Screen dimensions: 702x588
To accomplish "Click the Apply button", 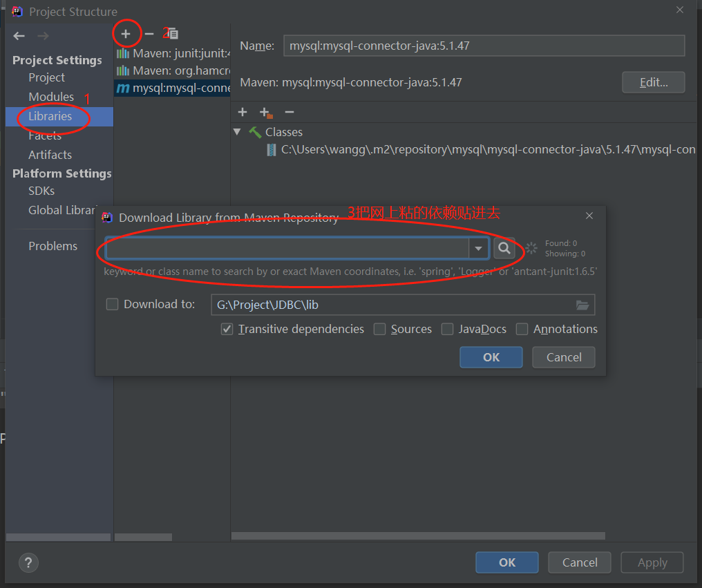I will click(652, 562).
